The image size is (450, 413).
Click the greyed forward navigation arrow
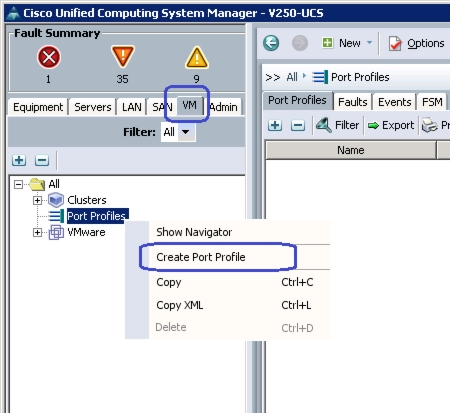click(x=300, y=43)
